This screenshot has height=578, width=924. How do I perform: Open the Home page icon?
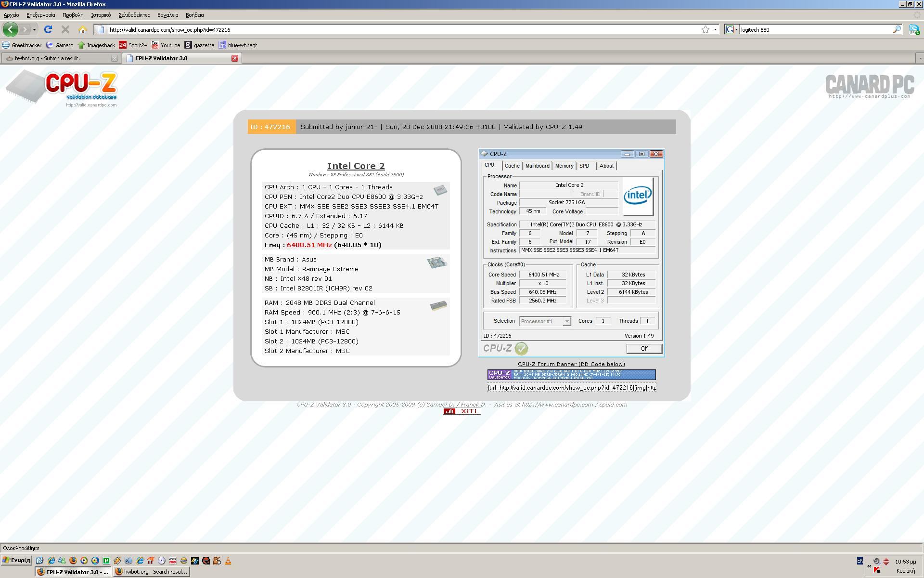(x=83, y=29)
